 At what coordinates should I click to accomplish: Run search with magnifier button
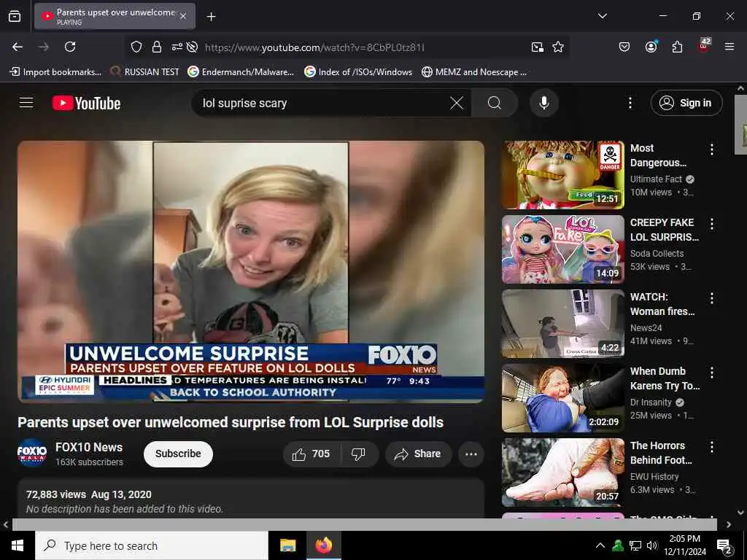tap(495, 103)
